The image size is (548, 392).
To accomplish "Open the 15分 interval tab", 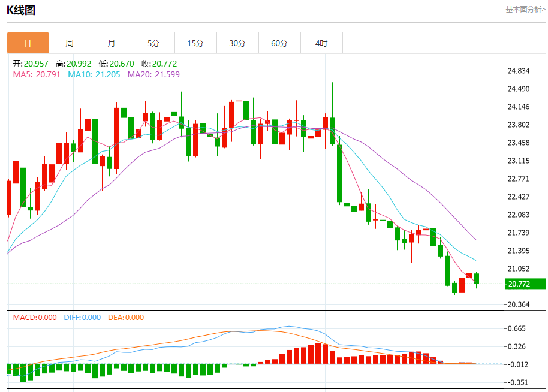I will click(x=195, y=43).
